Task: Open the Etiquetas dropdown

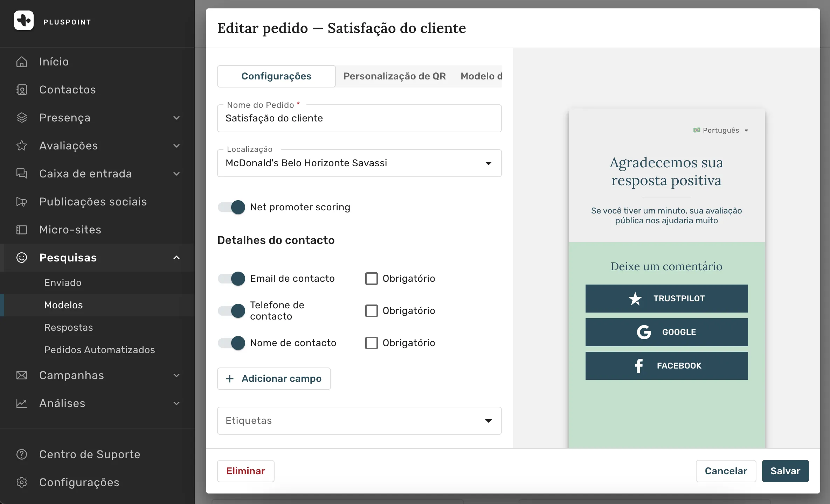Action: pyautogui.click(x=359, y=421)
